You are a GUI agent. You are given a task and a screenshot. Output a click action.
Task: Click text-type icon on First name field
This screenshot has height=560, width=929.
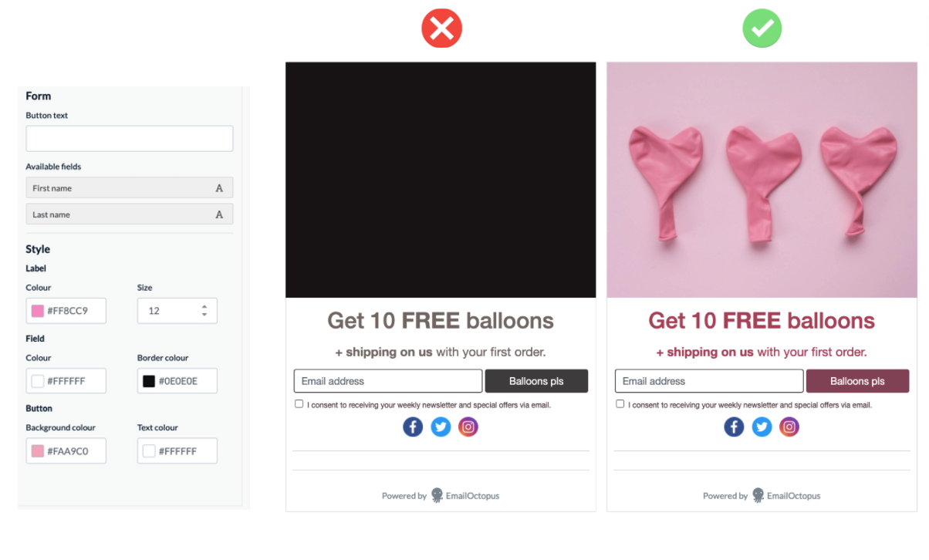219,188
